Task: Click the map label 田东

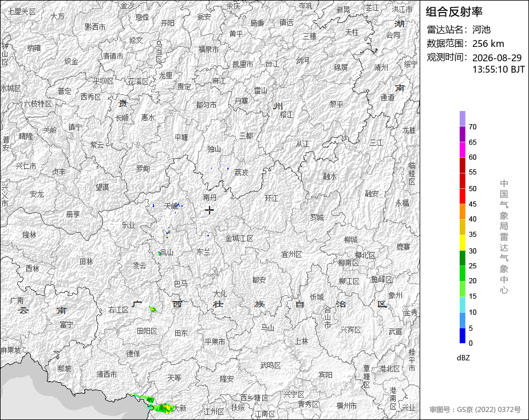Action: [x=181, y=333]
